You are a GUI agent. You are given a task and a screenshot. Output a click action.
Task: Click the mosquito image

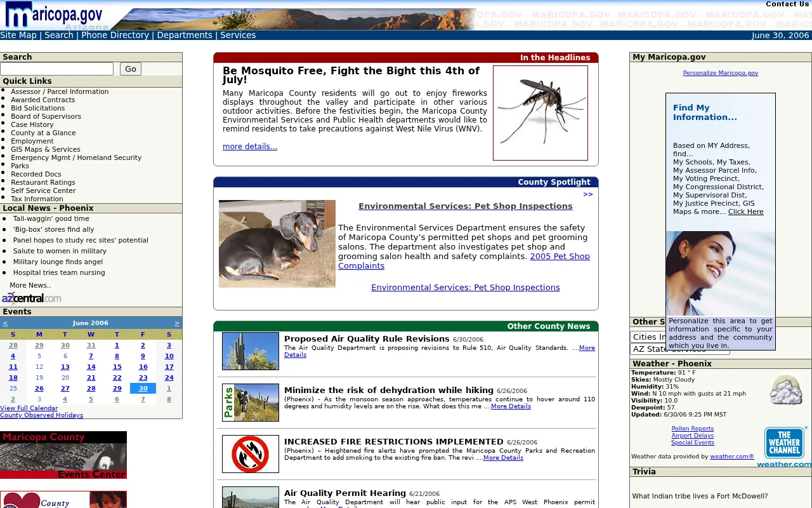(x=540, y=113)
